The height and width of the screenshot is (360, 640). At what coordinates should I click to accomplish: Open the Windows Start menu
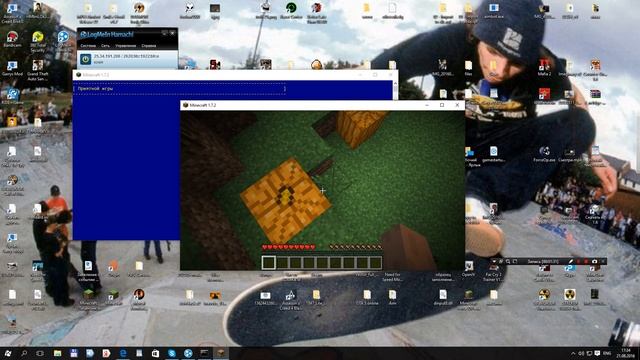(x=8, y=353)
